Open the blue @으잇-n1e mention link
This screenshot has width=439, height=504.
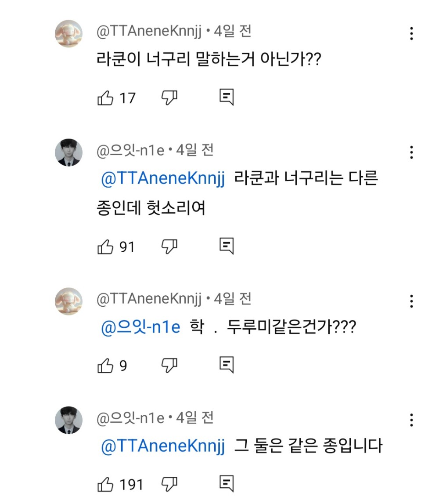pyautogui.click(x=140, y=328)
